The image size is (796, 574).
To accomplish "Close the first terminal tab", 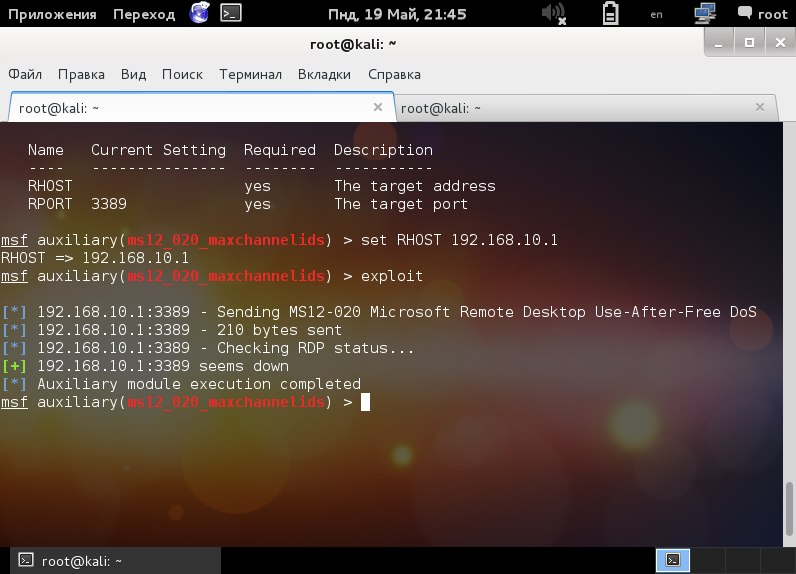I will tap(378, 107).
